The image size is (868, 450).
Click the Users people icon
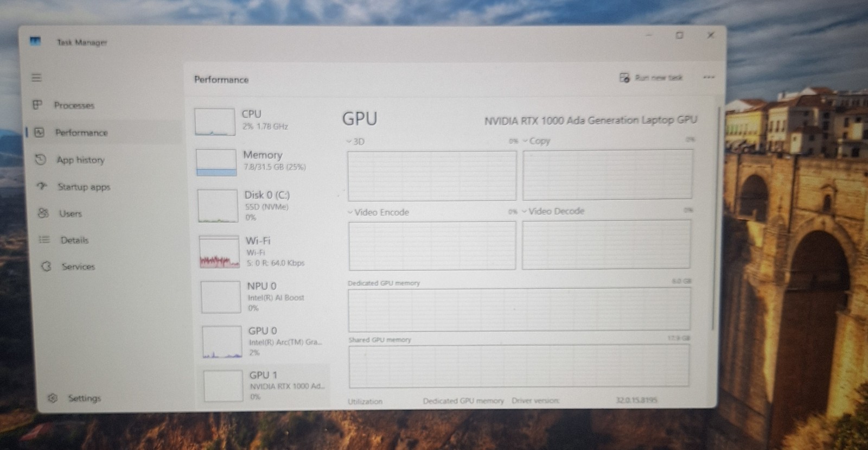43,213
